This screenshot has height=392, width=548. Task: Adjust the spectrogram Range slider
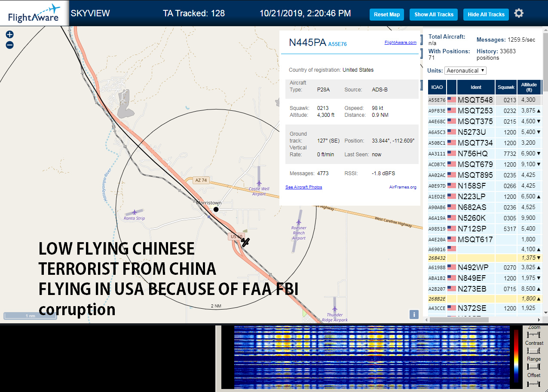(533, 367)
